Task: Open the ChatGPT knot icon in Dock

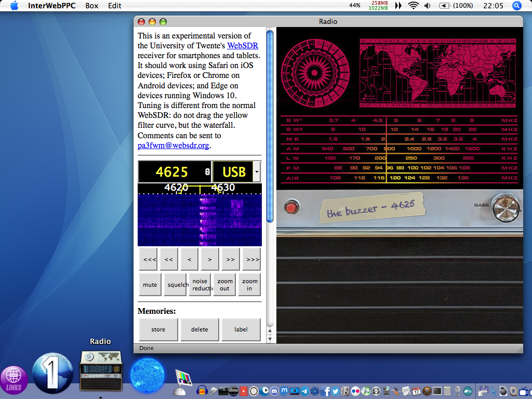Action: [315, 391]
